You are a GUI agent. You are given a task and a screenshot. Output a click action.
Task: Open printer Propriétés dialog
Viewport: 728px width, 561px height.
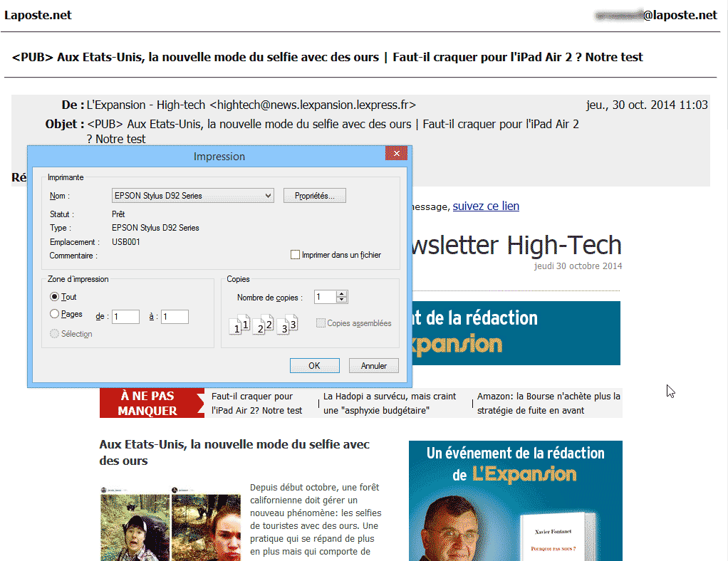click(314, 196)
